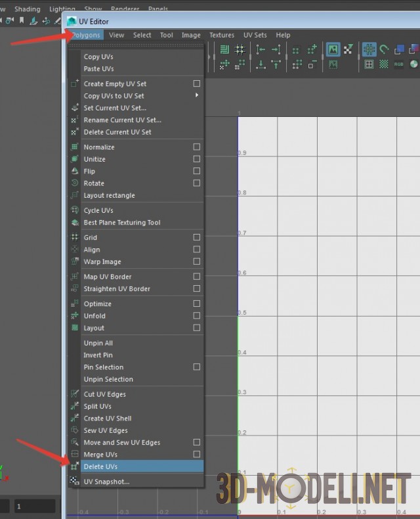The width and height of the screenshot is (420, 519).
Task: Open the Map UV Border option box
Action: (197, 277)
